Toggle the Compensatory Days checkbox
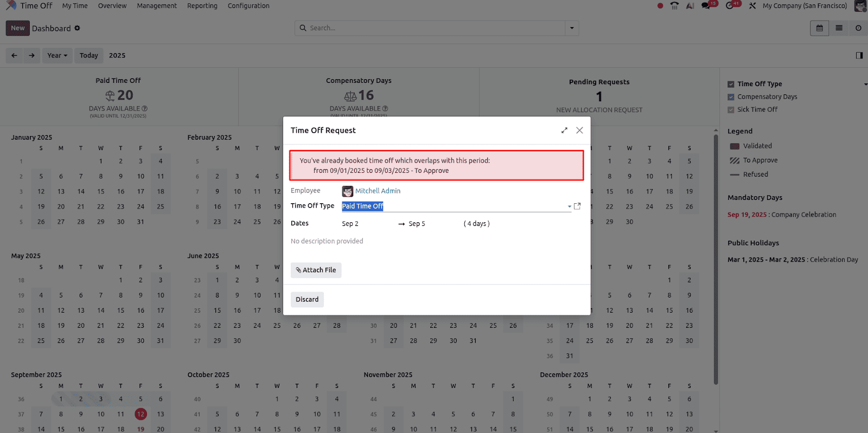Screen dimensions: 868x433 [731, 96]
